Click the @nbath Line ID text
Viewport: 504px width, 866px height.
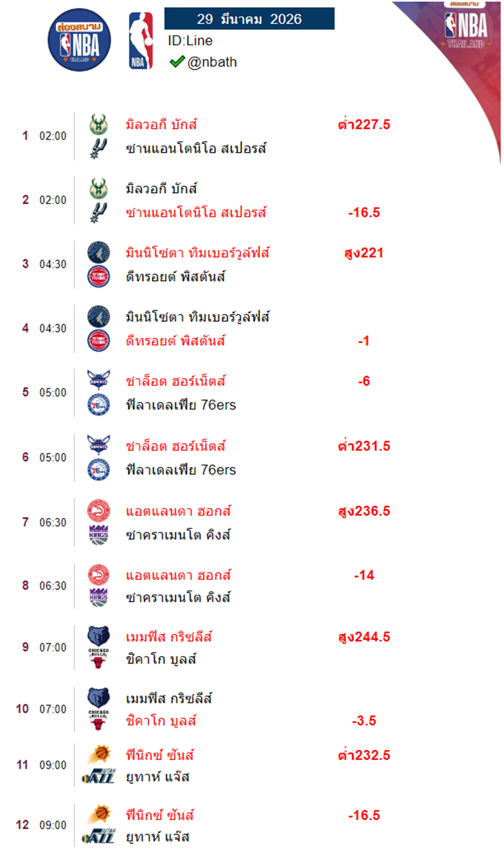(212, 62)
